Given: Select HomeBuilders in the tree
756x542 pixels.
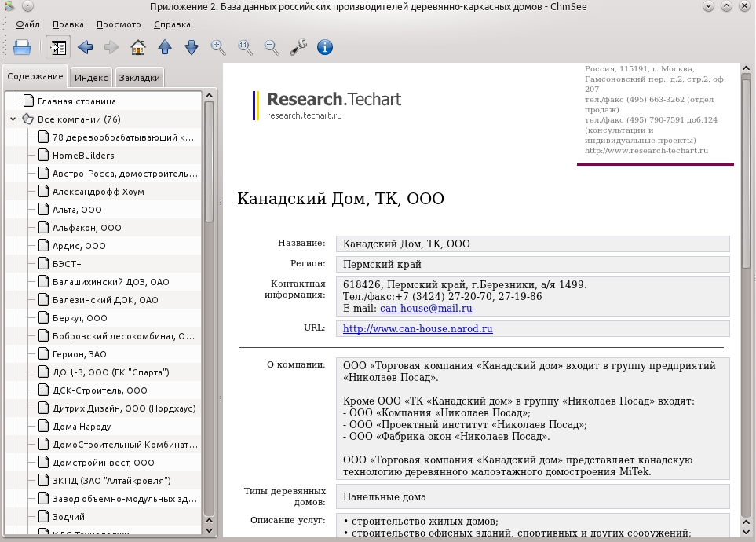Looking at the screenshot, I should pos(83,156).
